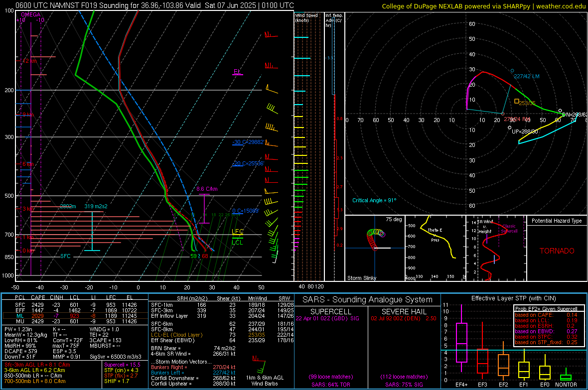This screenshot has height=390, width=588.
Task: Click the SARS: 75% SIG result
Action: coord(404,385)
